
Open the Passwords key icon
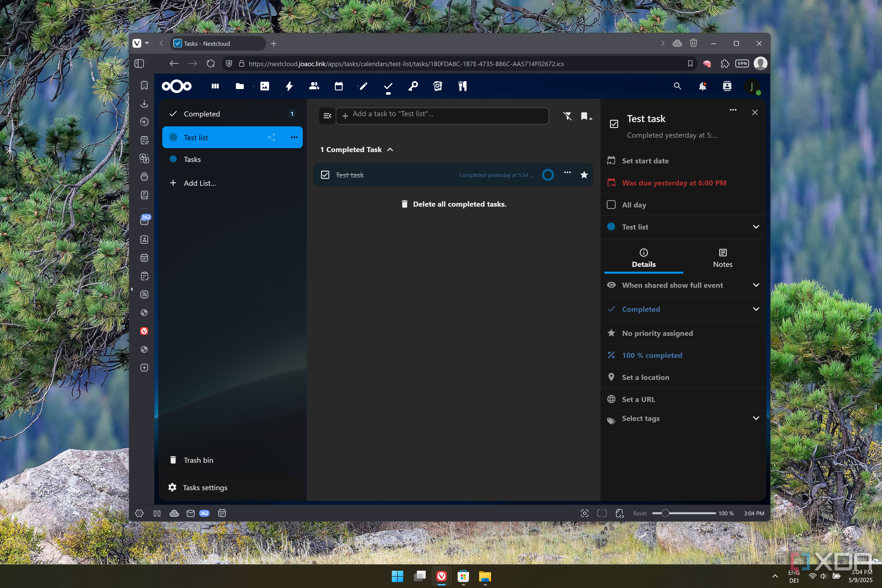point(413,86)
